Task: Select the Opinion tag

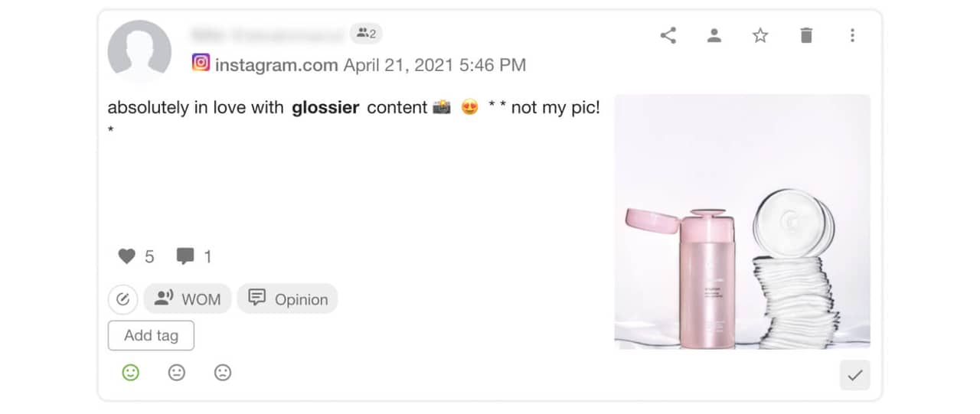Action: (287, 299)
